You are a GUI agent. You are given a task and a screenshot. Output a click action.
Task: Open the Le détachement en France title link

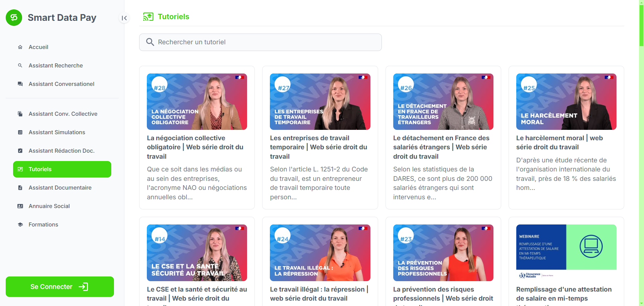coord(441,147)
